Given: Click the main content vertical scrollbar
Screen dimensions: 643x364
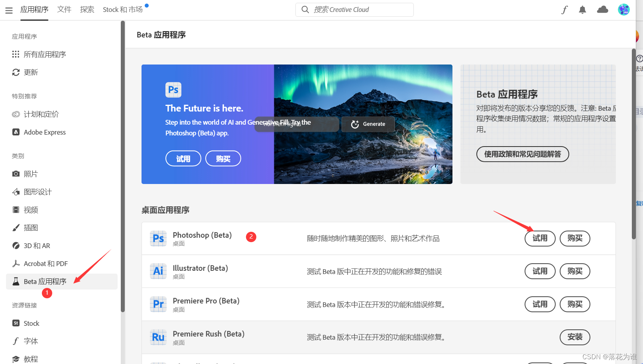Looking at the screenshot, I should click(634, 144).
